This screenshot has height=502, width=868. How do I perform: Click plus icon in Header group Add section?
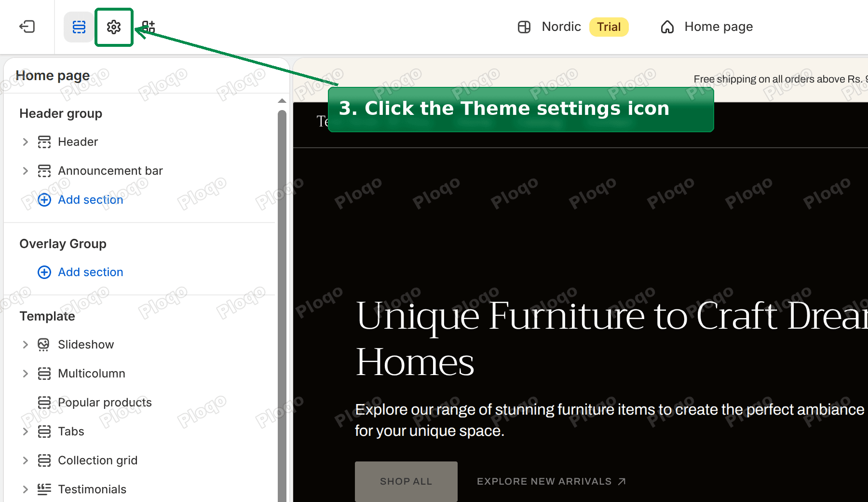pos(44,200)
